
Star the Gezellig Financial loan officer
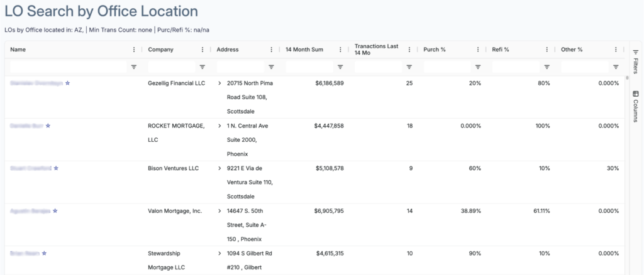point(68,83)
